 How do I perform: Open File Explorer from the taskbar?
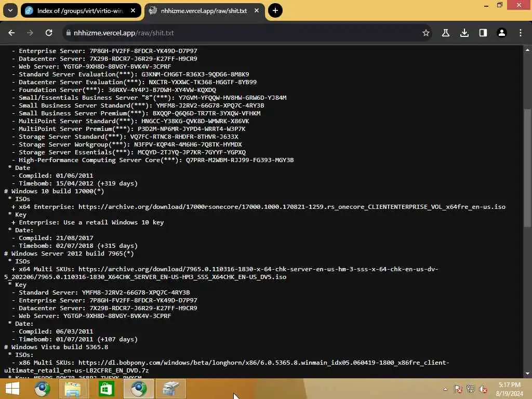coord(73,389)
